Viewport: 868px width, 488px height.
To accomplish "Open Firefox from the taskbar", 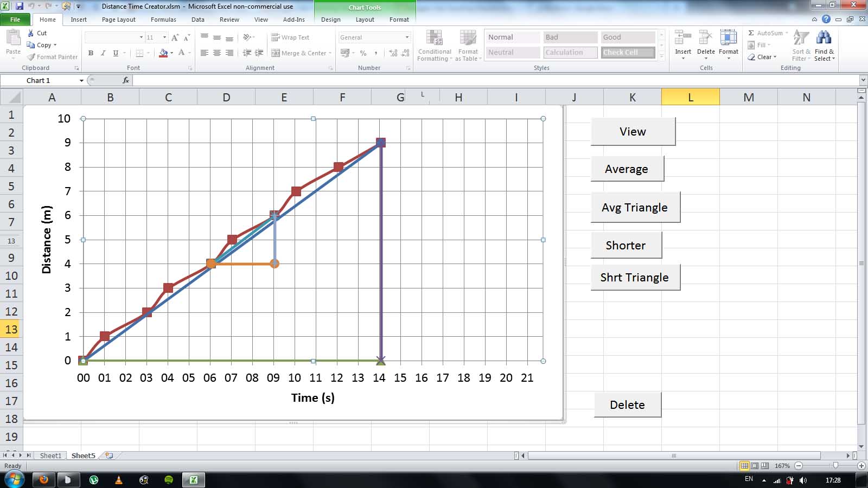I will click(44, 479).
